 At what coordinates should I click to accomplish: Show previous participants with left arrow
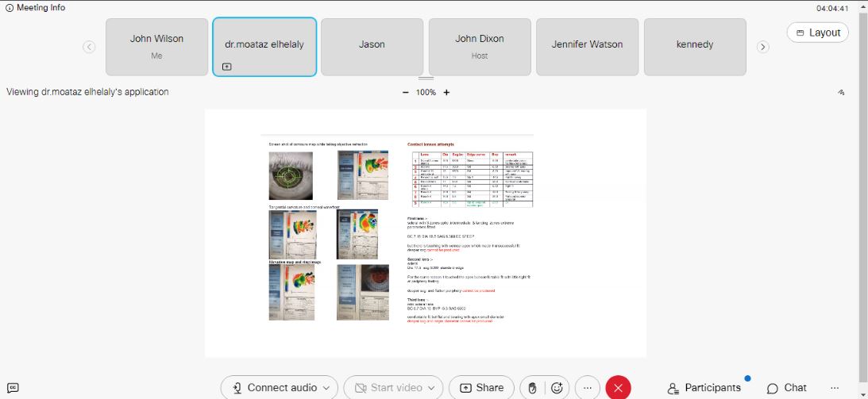point(89,47)
